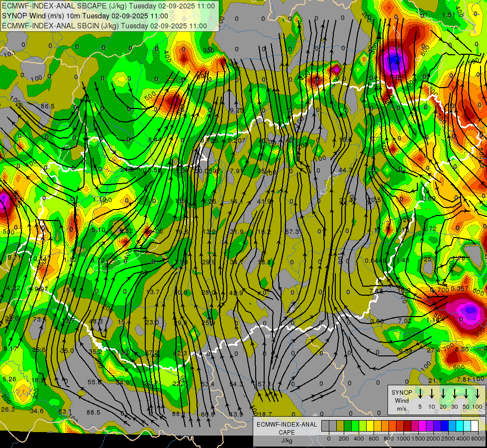Click the SBCAPE title line
487x448 pixels.
point(108,6)
